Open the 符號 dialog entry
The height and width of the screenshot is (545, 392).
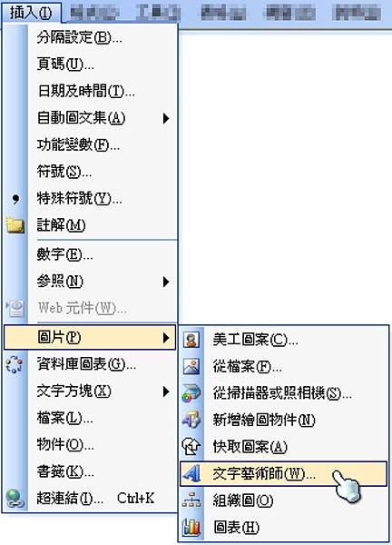[x=90, y=172]
